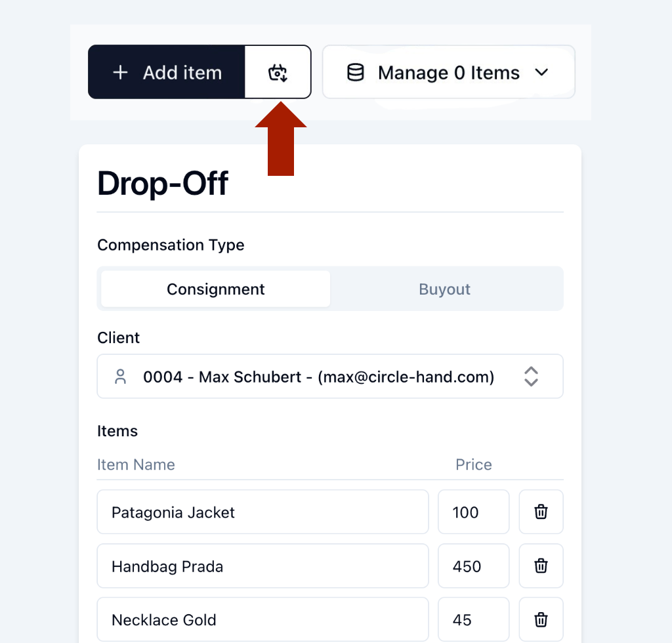Image resolution: width=672 pixels, height=643 pixels.
Task: Delete the Patagonia Jacket row
Action: click(x=541, y=512)
